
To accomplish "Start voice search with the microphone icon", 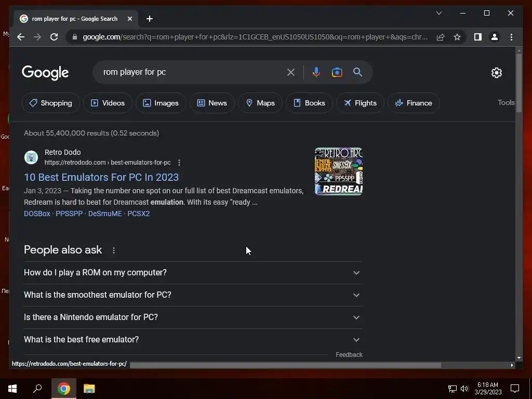I will [316, 72].
